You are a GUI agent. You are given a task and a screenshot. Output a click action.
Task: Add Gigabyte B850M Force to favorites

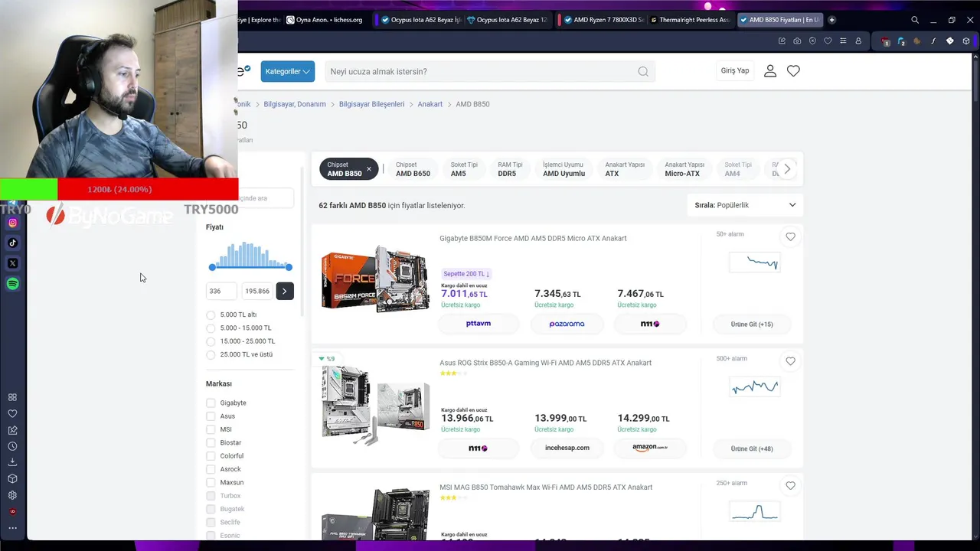coord(790,236)
